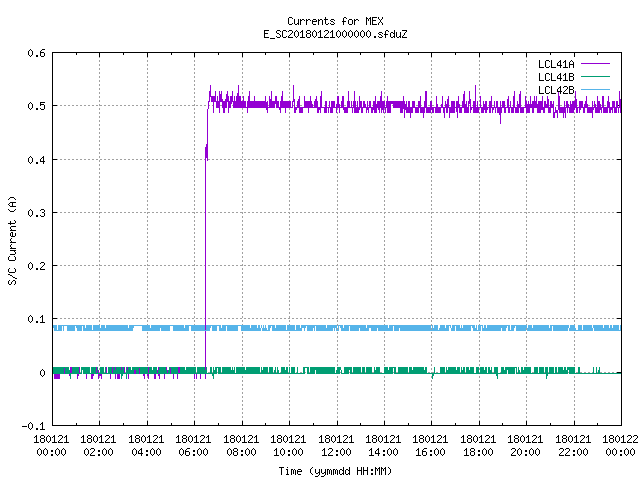Click the y-axis tick value 0.2
The width and height of the screenshot is (640, 480).
coord(36,266)
